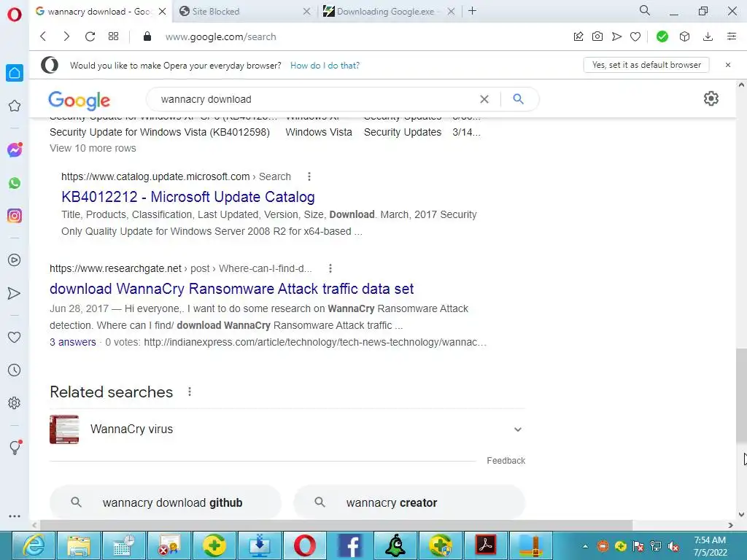Search for 'wannacry creator' suggestion
747x560 pixels.
coord(409,502)
